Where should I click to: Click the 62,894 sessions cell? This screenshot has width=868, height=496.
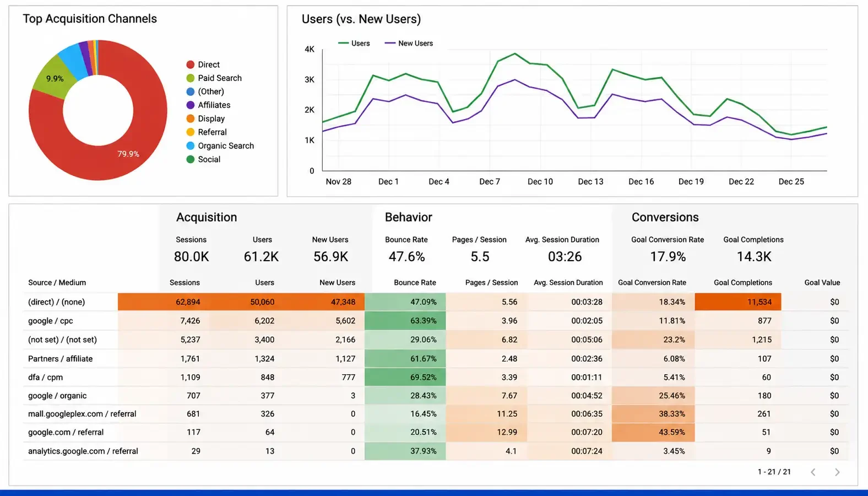click(x=188, y=302)
